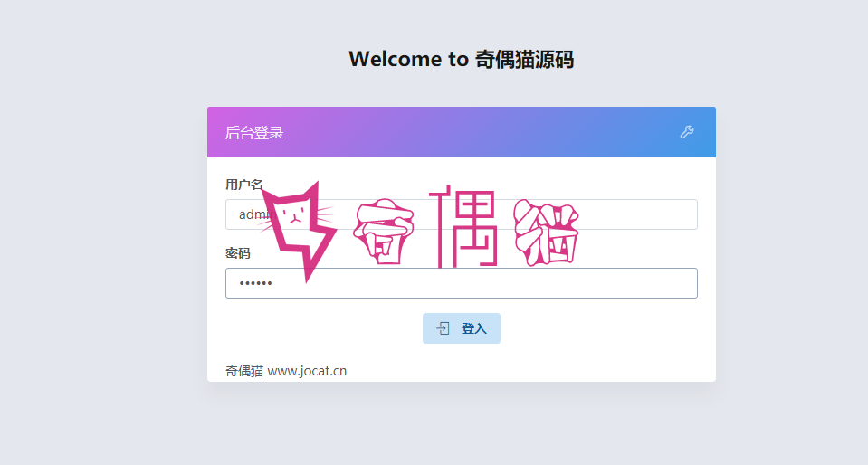
Task: Focus the password input field
Action: [461, 283]
